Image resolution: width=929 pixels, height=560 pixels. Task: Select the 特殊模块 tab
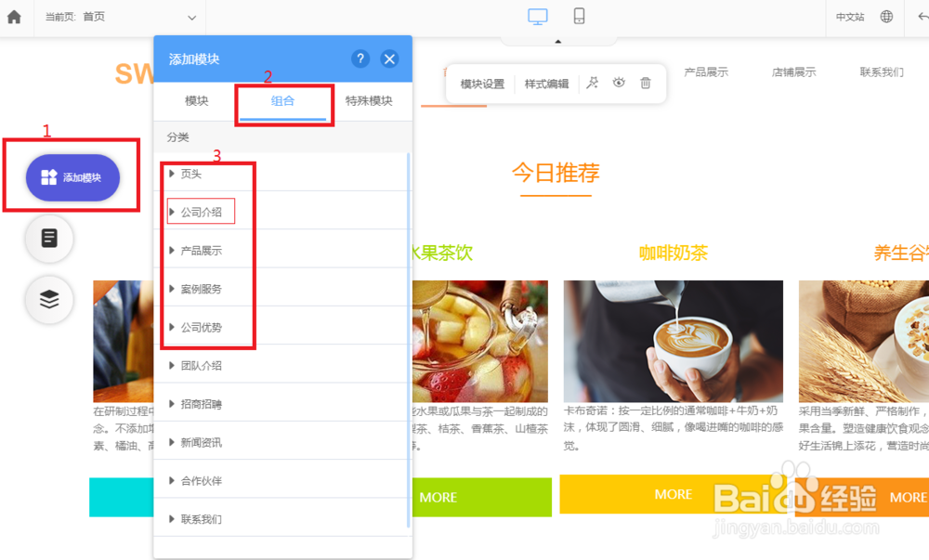coord(369,100)
